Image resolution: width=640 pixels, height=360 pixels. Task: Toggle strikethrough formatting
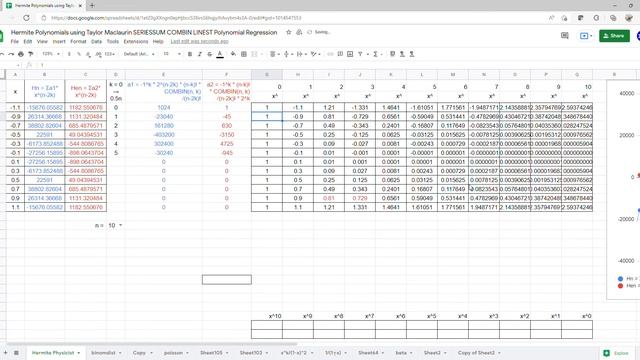point(210,54)
